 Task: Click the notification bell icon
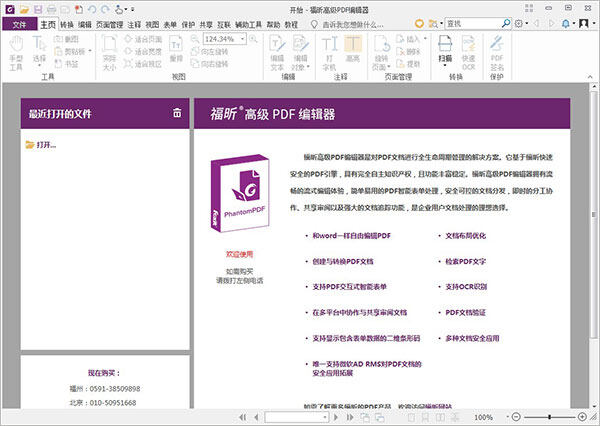(x=566, y=24)
